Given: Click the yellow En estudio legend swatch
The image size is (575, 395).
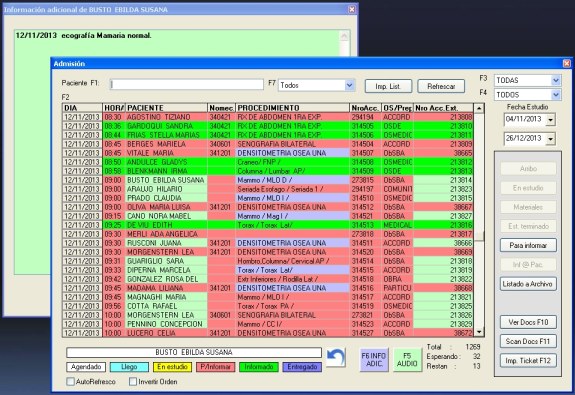Looking at the screenshot, I should tap(172, 367).
